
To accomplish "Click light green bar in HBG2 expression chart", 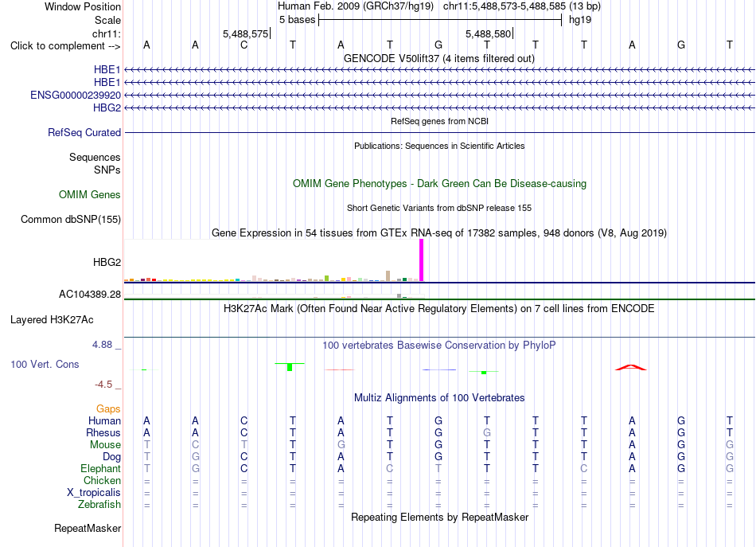I will point(327,279).
